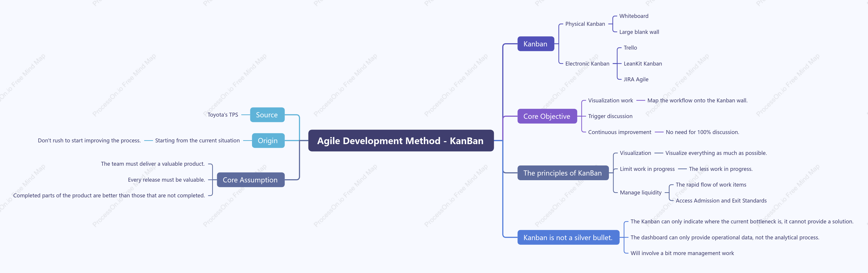
Task: Click the Origin node
Action: tap(268, 141)
